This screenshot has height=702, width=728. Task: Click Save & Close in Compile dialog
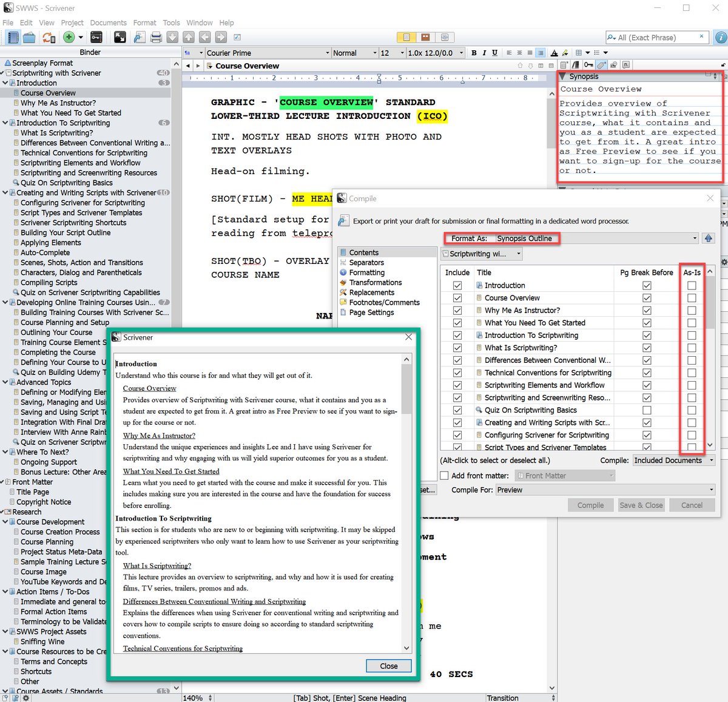[x=641, y=505]
